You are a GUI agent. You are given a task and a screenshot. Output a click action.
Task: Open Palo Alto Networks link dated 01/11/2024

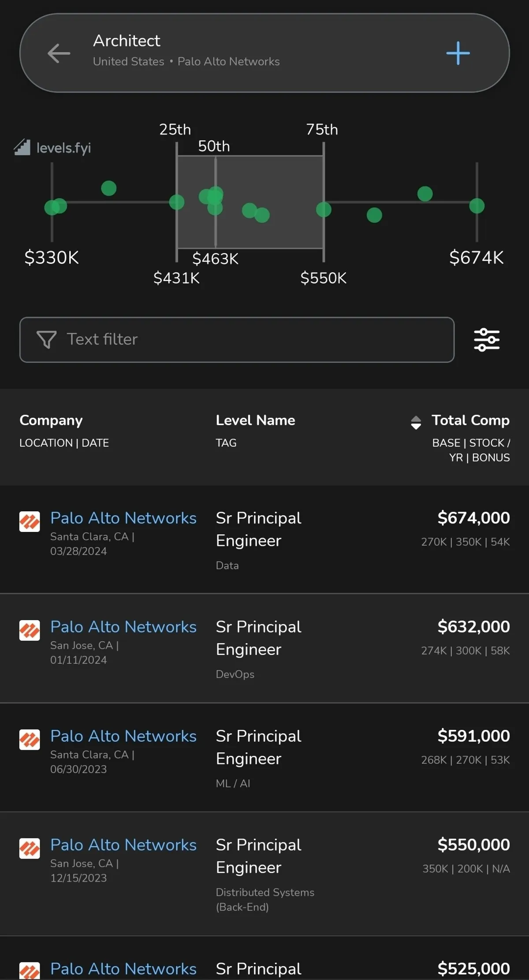point(123,627)
